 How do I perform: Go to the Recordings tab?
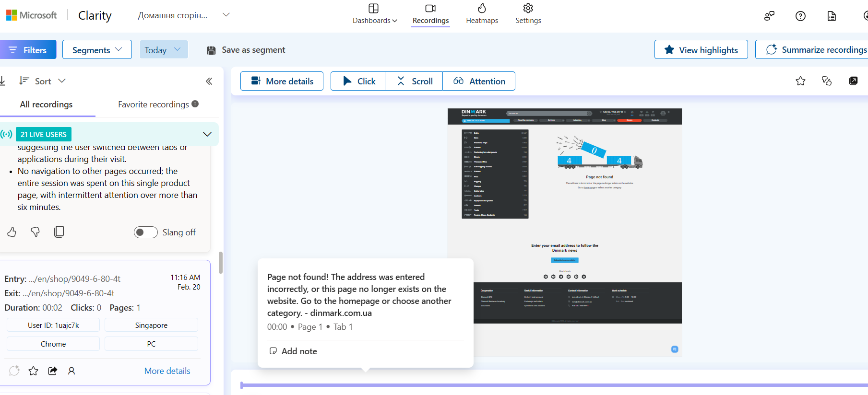point(430,14)
